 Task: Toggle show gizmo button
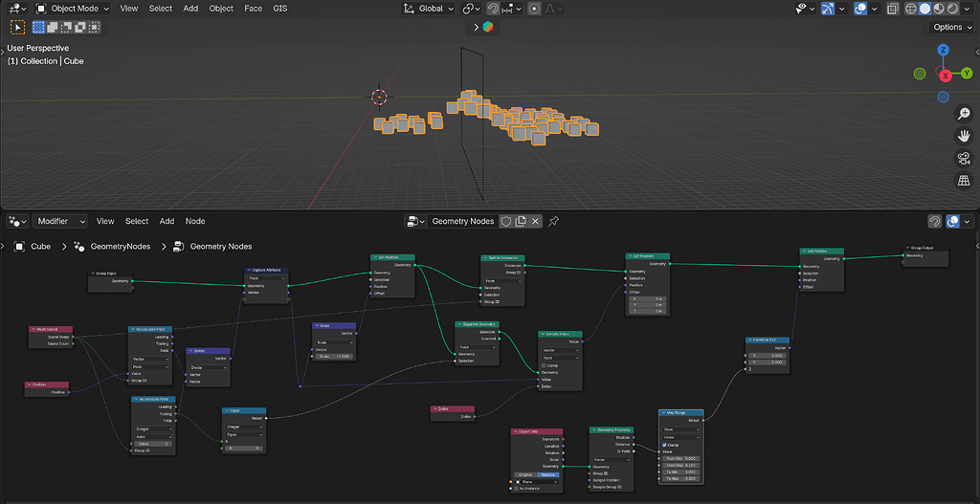(x=828, y=9)
